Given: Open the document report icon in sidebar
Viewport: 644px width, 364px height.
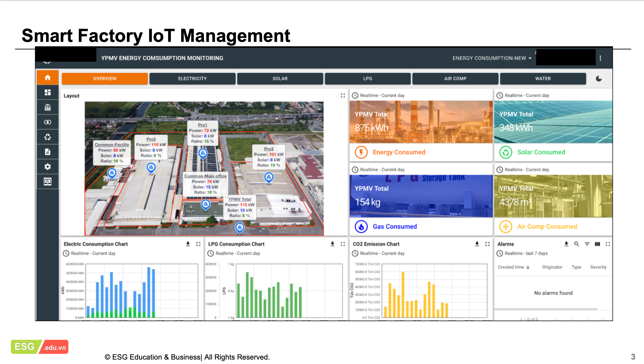Looking at the screenshot, I should click(x=48, y=152).
